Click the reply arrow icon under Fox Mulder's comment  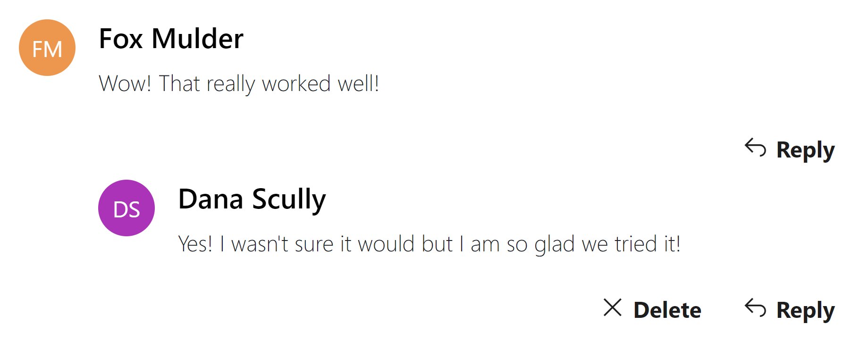(755, 148)
